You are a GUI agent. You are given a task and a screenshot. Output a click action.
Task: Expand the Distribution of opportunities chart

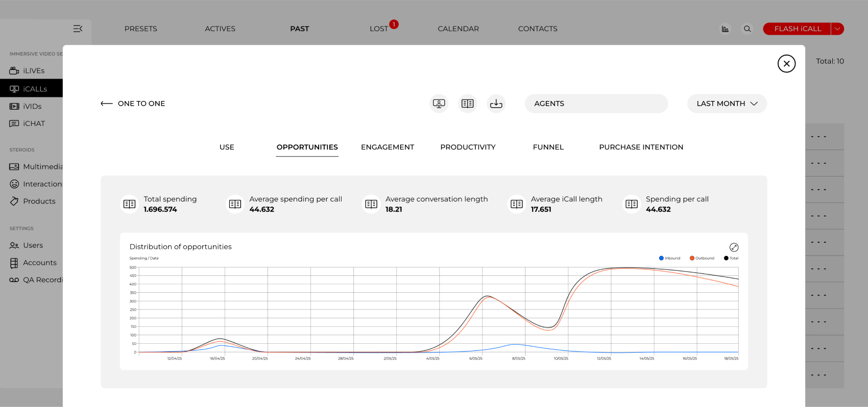734,247
